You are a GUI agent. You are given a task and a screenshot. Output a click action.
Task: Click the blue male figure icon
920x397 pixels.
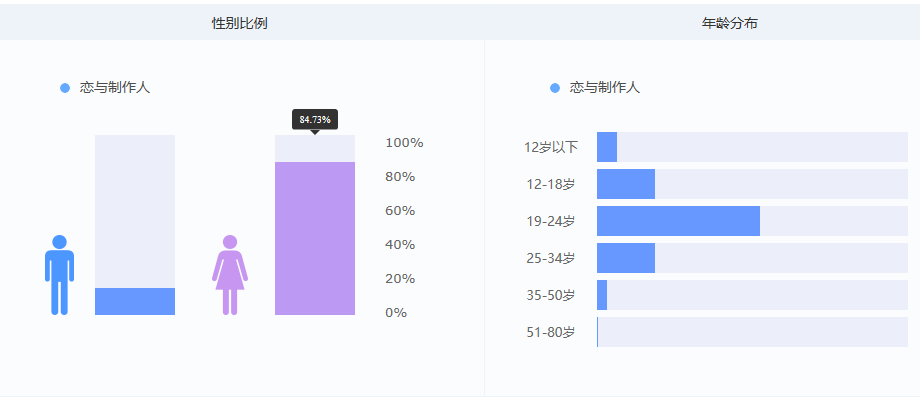coord(59,275)
